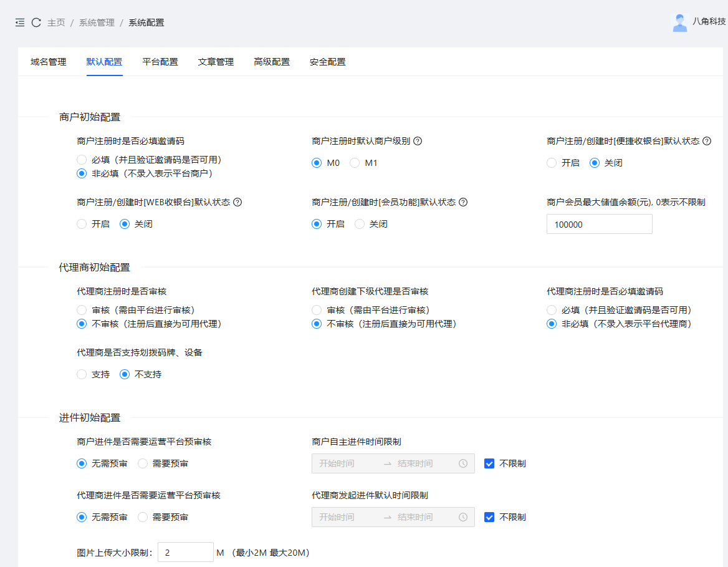The height and width of the screenshot is (567, 728).
Task: Click help icon next to 会员功能 default status
Action: [463, 202]
